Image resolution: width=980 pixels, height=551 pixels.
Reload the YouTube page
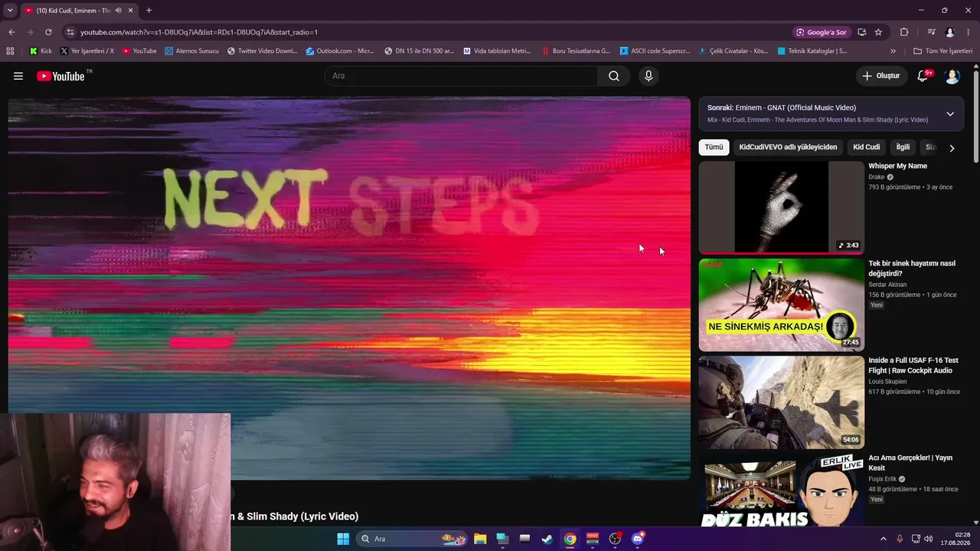(48, 32)
